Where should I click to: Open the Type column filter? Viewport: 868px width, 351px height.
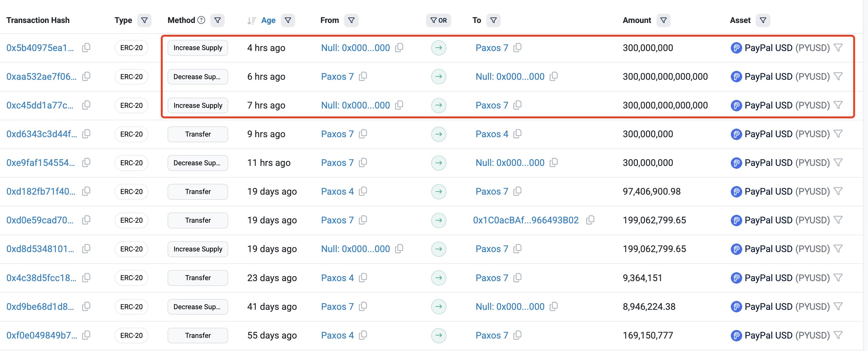coord(144,20)
